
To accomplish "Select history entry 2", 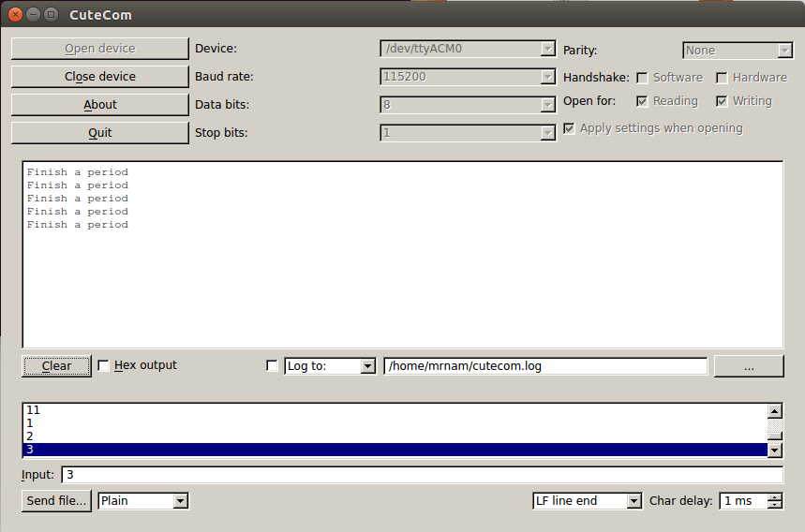I will [395, 436].
